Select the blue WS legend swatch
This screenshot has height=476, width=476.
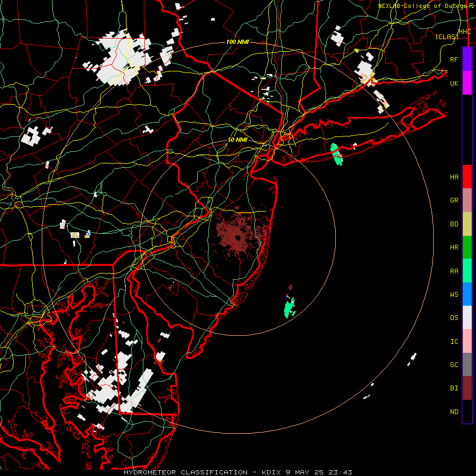pos(467,294)
